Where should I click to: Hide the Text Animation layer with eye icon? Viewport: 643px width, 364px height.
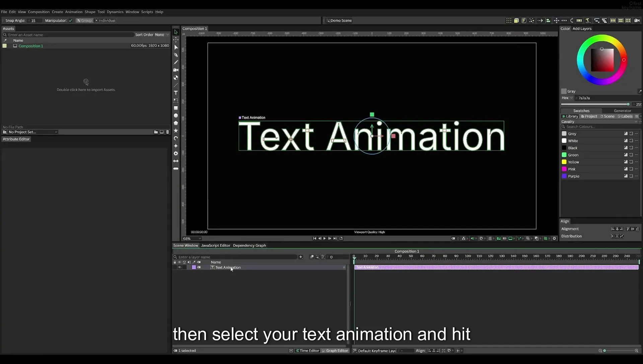coord(180,267)
